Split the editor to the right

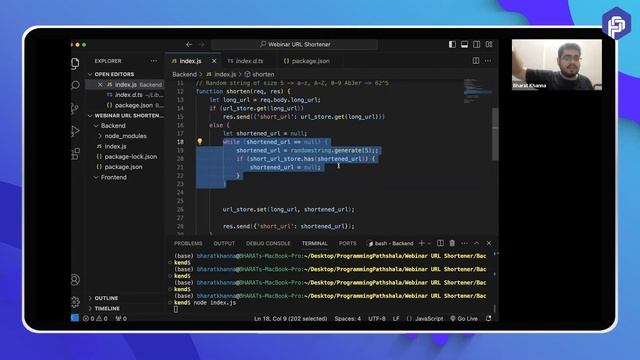pos(476,61)
